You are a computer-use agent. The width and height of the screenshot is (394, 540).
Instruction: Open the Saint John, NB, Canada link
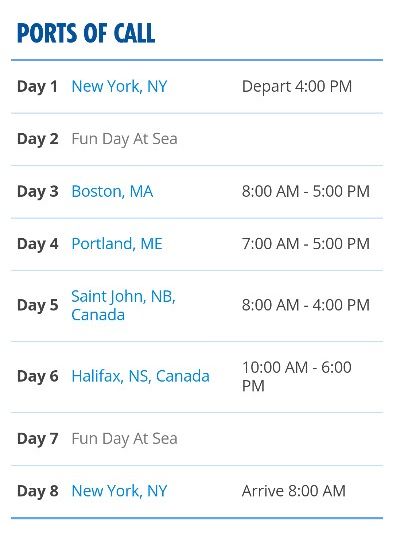(x=123, y=305)
